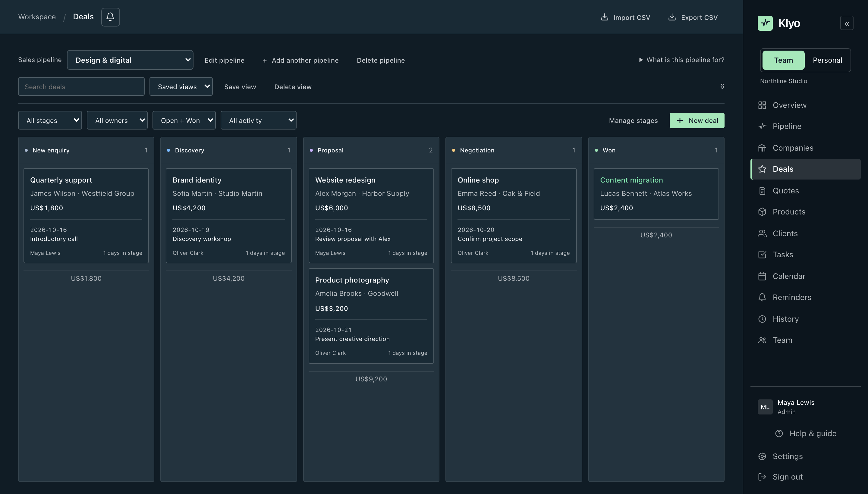Click the New enquiry stage header
Image resolution: width=868 pixels, height=494 pixels.
[86, 150]
